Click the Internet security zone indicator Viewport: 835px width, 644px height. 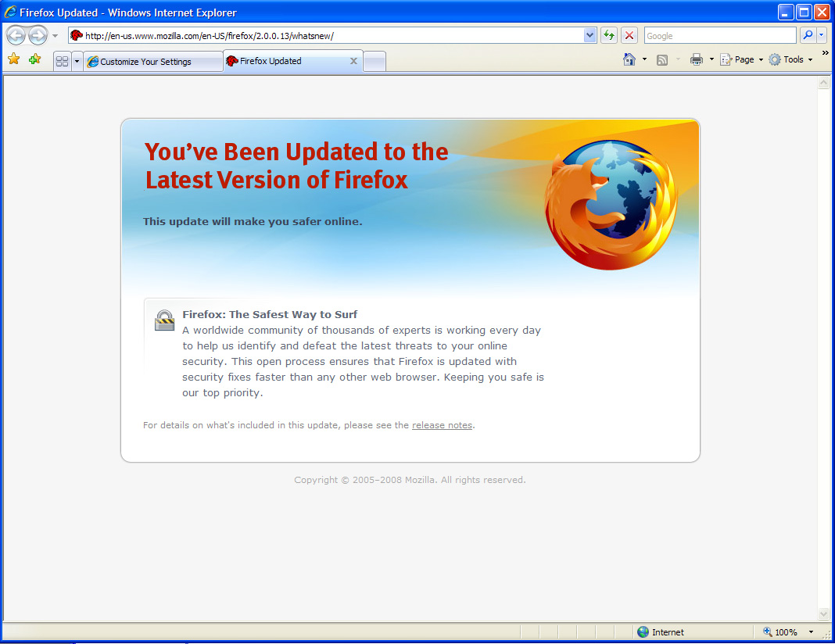[661, 632]
